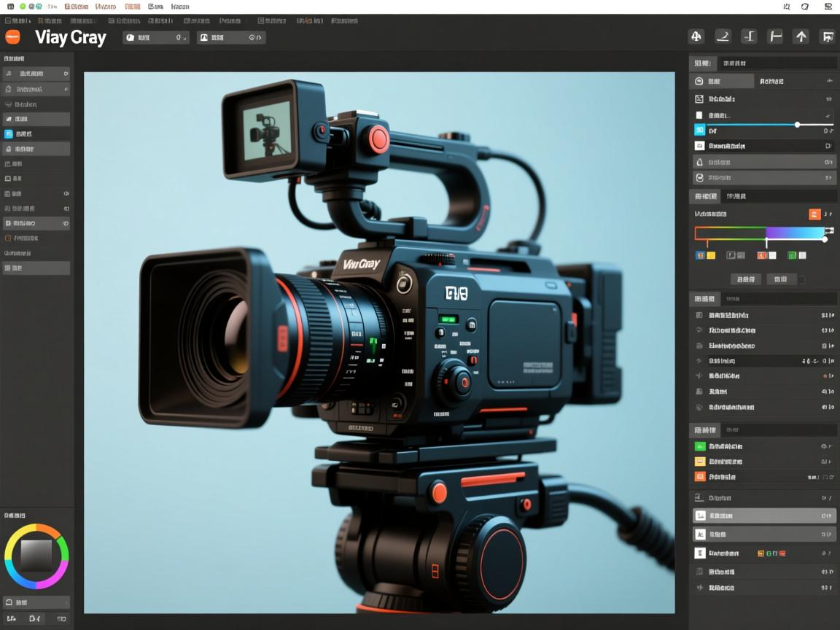This screenshot has height=630, width=840.
Task: Click the yellow layer icon in right panel
Action: [x=700, y=462]
